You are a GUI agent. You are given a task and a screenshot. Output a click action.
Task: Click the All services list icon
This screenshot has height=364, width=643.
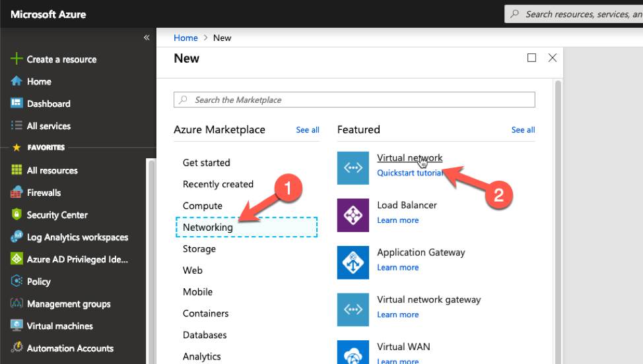(x=17, y=125)
